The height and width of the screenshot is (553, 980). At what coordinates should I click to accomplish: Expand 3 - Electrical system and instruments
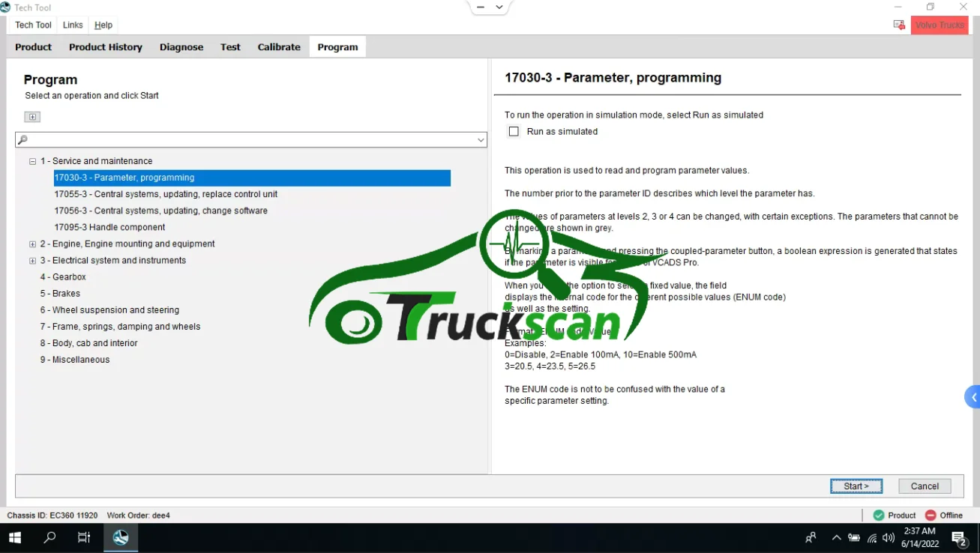(x=32, y=261)
